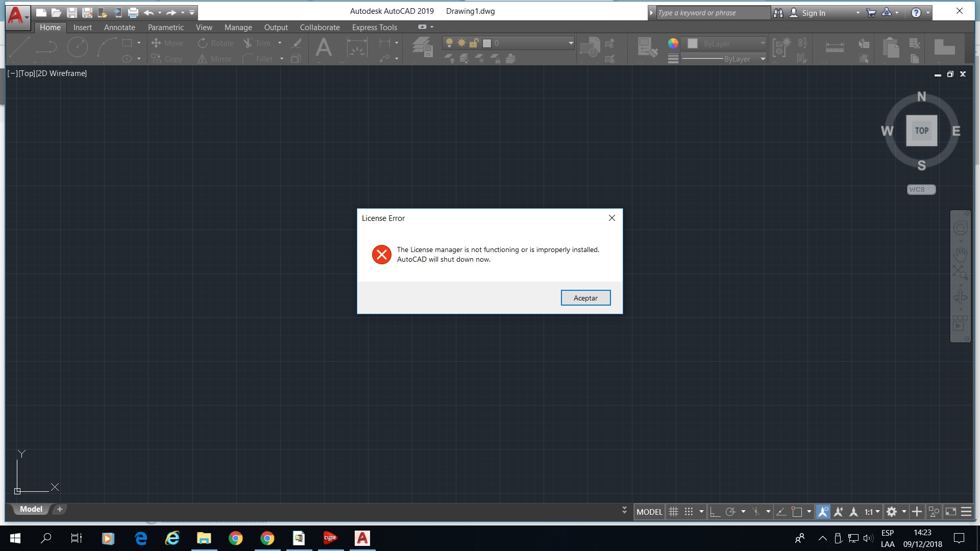The width and height of the screenshot is (980, 551).
Task: Expand the Trim tool dropdown arrow
Action: click(x=280, y=43)
